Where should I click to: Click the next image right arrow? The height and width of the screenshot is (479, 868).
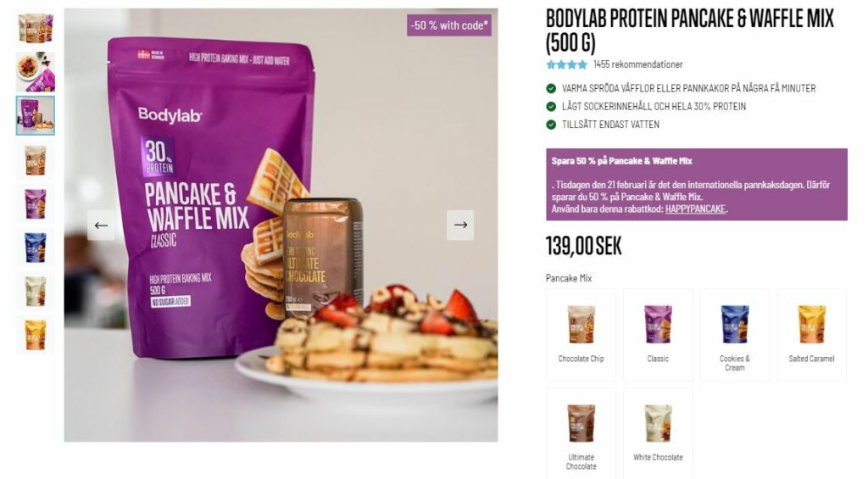(460, 225)
